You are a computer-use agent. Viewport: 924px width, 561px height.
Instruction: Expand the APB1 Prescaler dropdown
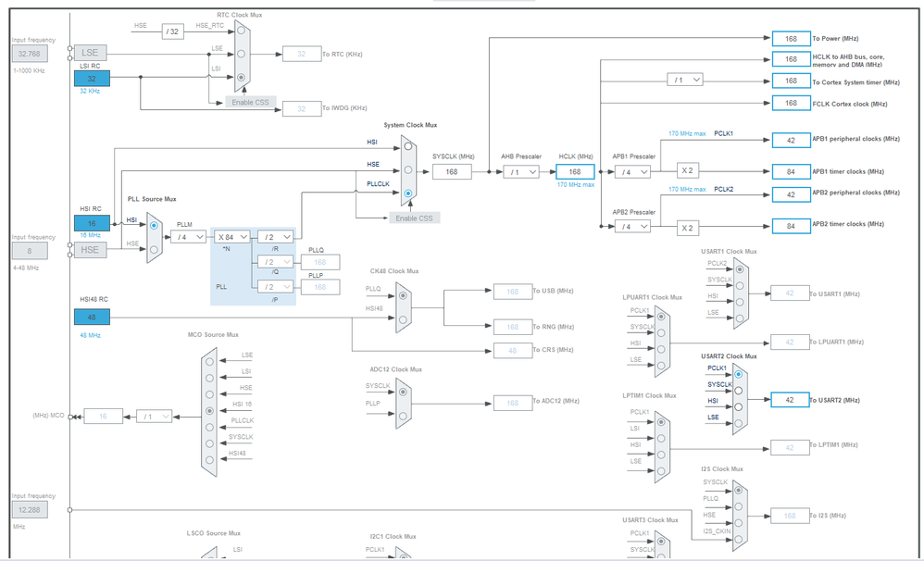pyautogui.click(x=632, y=172)
